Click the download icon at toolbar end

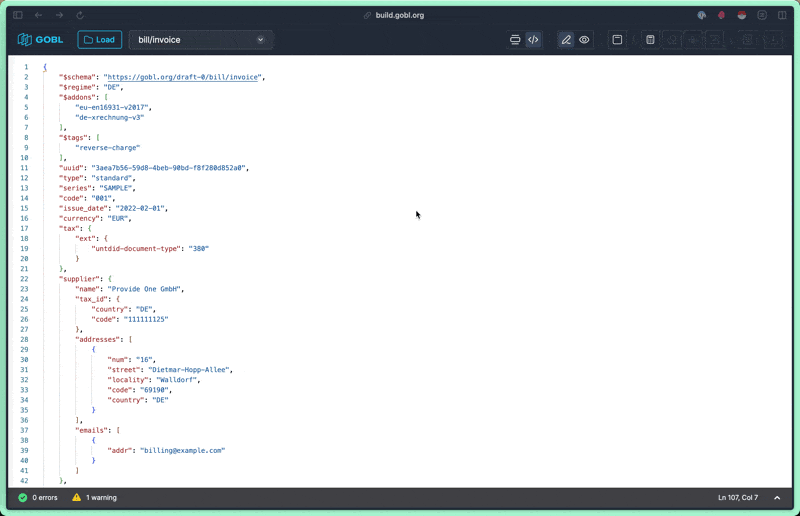tap(773, 40)
